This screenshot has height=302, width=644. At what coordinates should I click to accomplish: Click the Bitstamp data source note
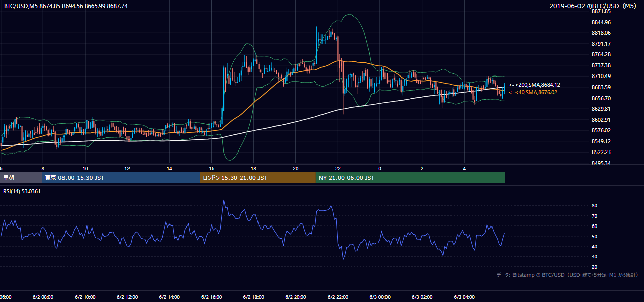click(x=567, y=275)
